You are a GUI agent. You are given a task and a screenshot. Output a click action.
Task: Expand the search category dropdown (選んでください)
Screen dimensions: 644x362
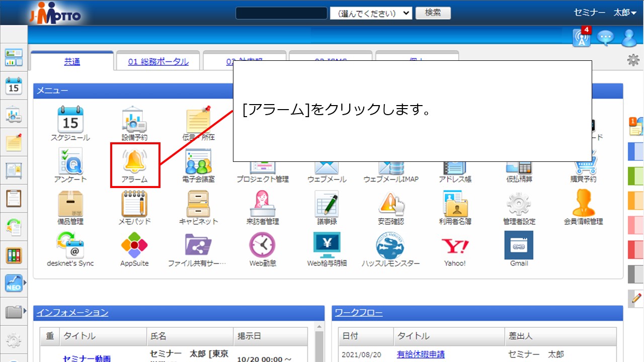coord(371,13)
